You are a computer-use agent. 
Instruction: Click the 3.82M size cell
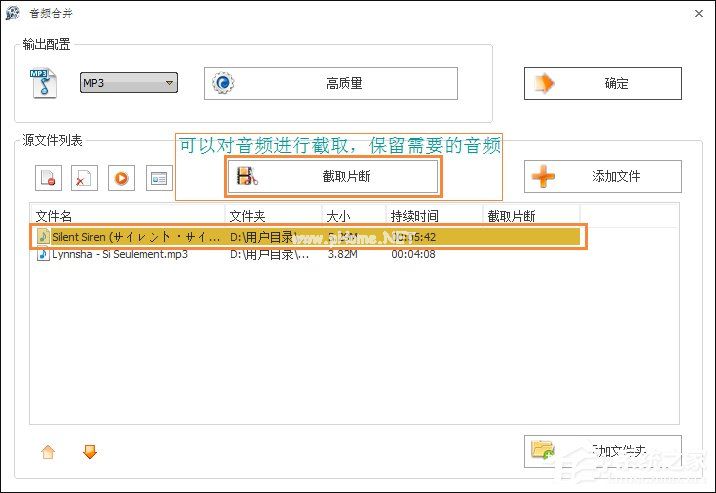[x=342, y=254]
